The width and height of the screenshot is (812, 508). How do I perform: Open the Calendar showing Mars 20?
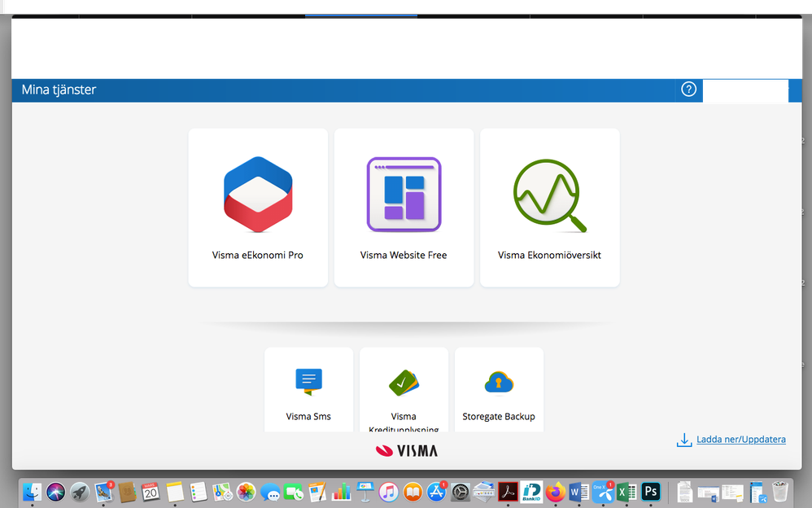pyautogui.click(x=151, y=492)
